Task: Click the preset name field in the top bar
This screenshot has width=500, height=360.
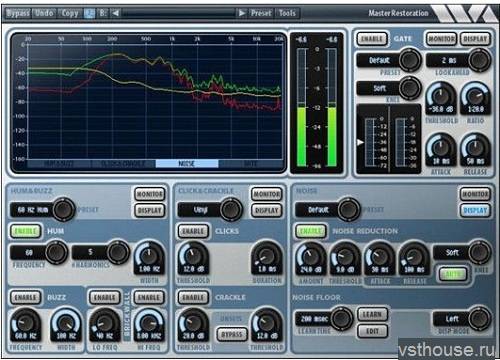Action: (x=178, y=13)
